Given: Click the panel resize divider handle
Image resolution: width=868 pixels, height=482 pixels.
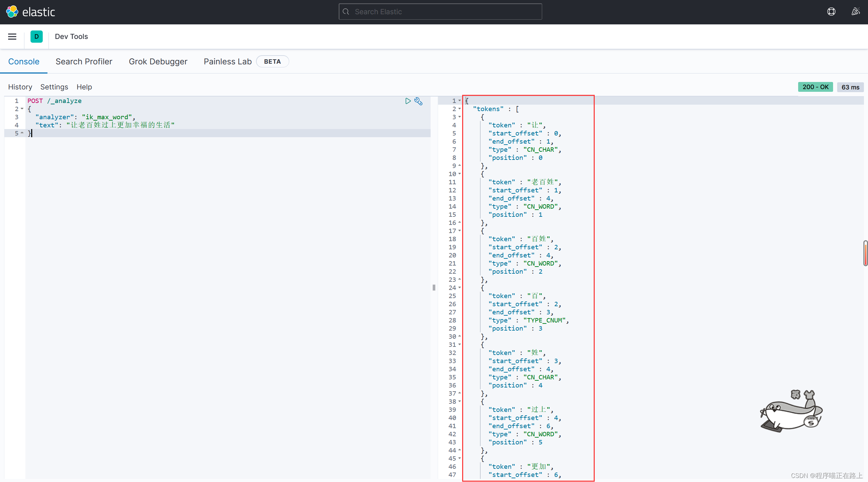Looking at the screenshot, I should pos(434,288).
